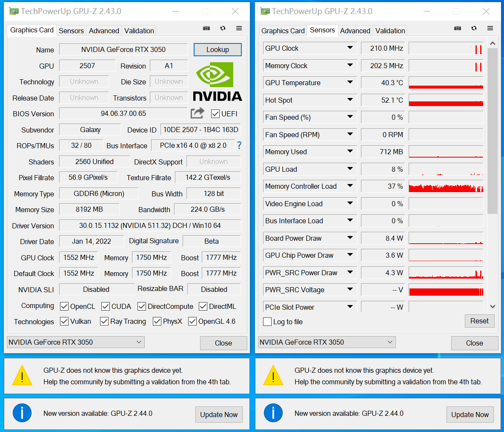Click Update Now in right notification
Screen dimensions: 504x432
(x=470, y=415)
